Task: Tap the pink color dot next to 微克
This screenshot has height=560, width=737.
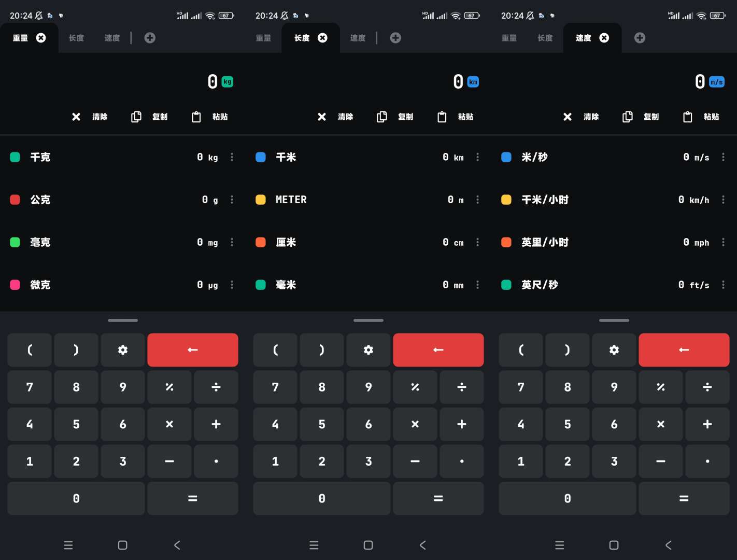Action: point(15,285)
